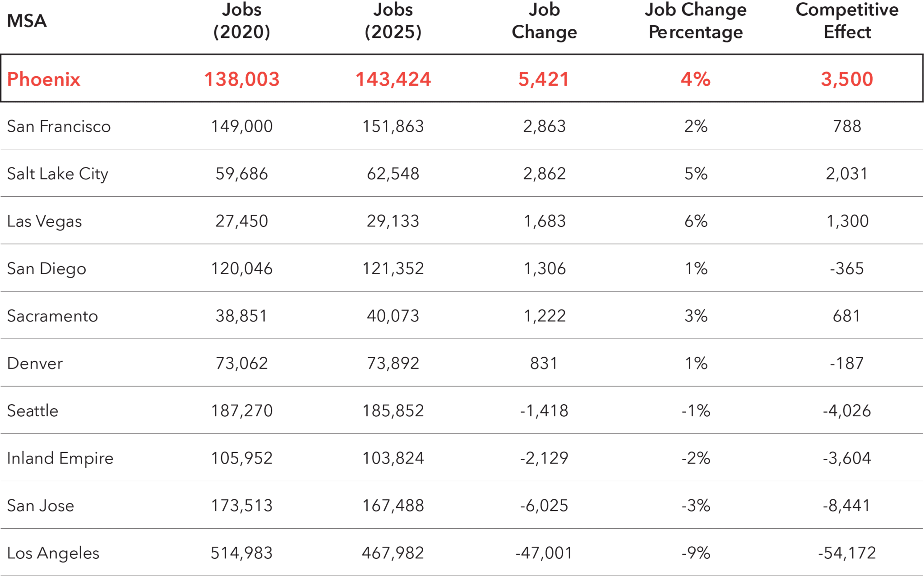This screenshot has width=924, height=576.
Task: Click the Salt Lake City row label
Action: 58,174
